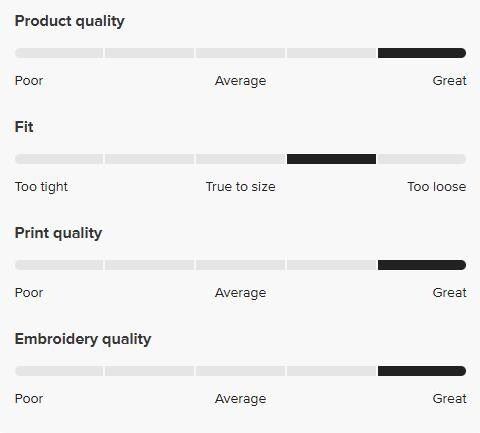
Task: Select first segment of Product quality bar
Action: click(x=59, y=53)
